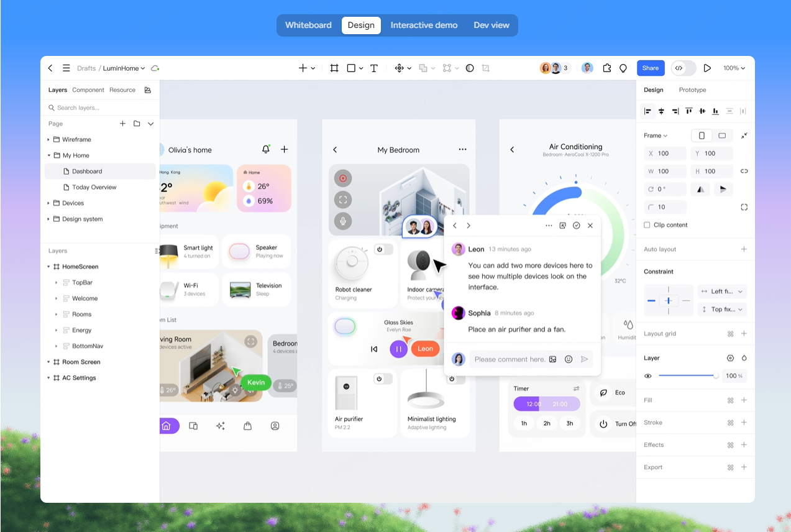Viewport: 791px width, 532px height.
Task: Switch to Whiteboard mode tab
Action: 308,25
